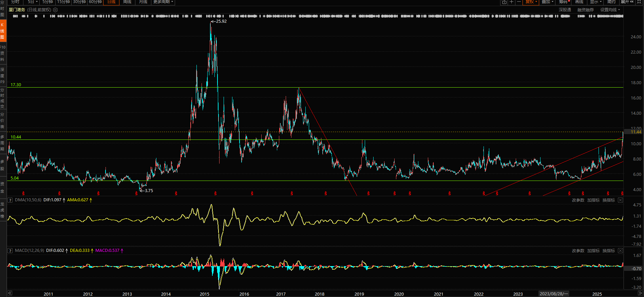
Task: Click DMA panel 加指标 button
Action: tap(593, 200)
